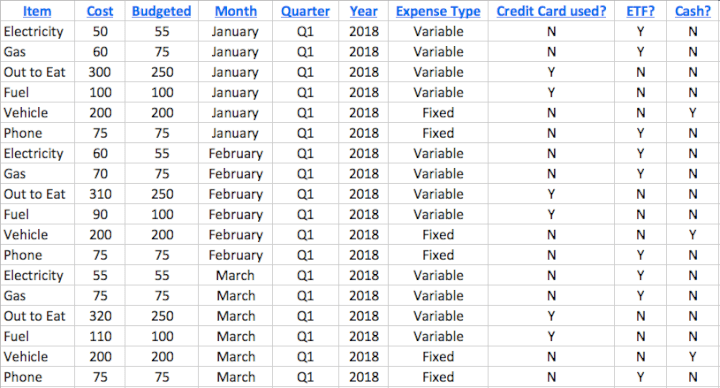Click Q1 in January Electricity row

click(x=305, y=31)
